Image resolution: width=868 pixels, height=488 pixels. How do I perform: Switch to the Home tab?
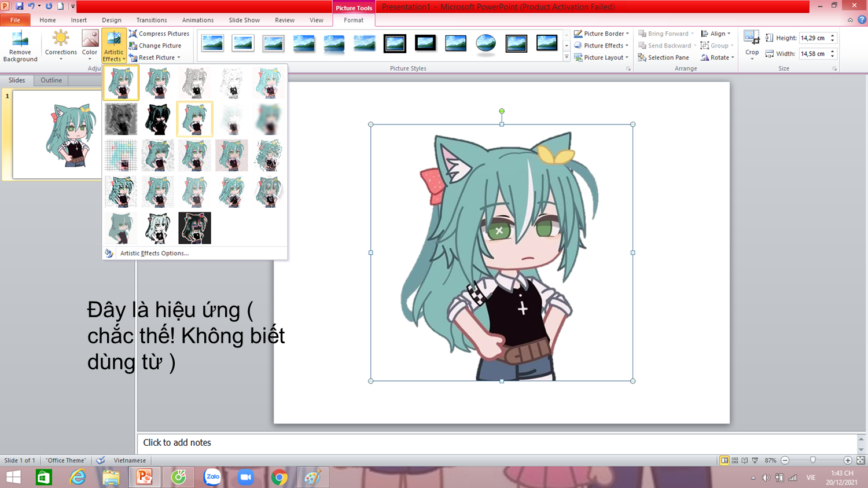coord(47,20)
